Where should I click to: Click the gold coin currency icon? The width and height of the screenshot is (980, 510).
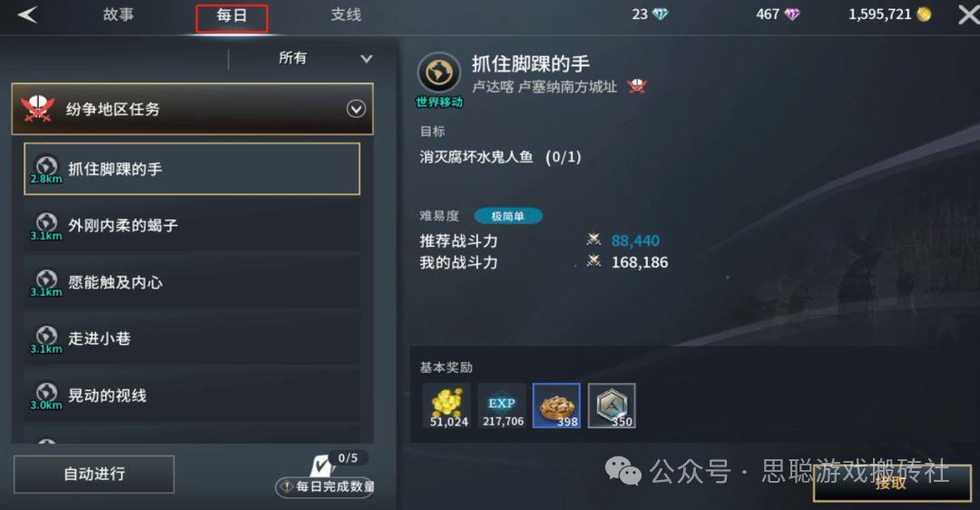click(x=924, y=15)
